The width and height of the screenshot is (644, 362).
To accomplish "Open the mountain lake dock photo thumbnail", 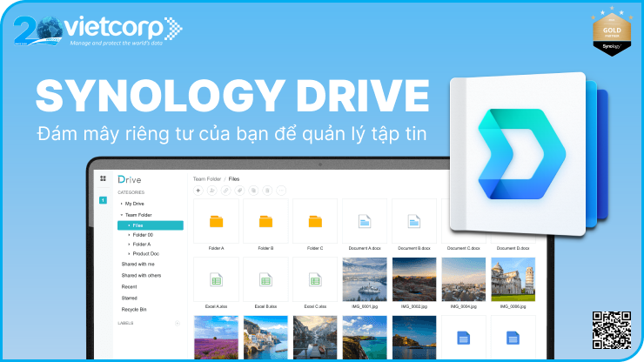I will (315, 338).
